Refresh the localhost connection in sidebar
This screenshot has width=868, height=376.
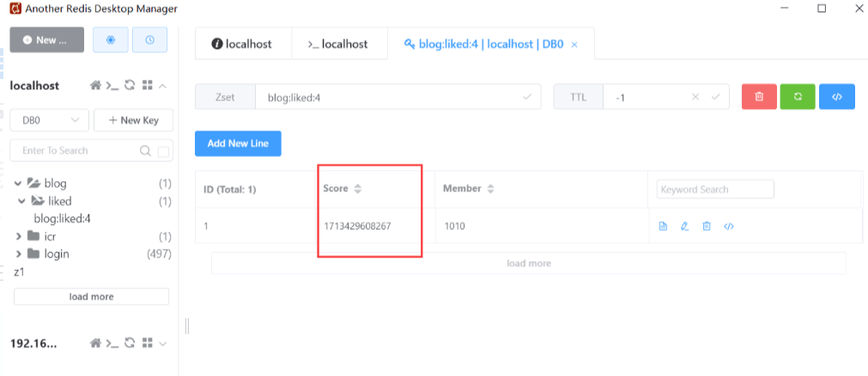pos(130,86)
